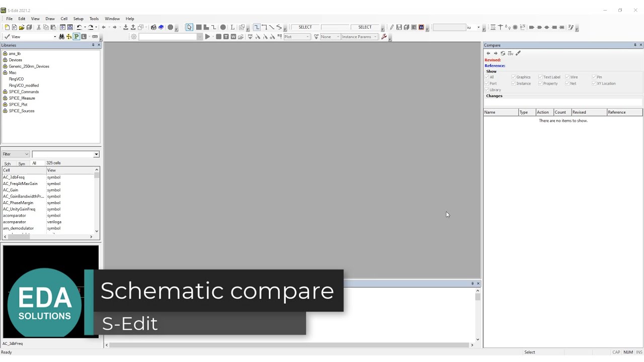Toggle the Property checkbox
644x362 pixels.
pyautogui.click(x=540, y=83)
